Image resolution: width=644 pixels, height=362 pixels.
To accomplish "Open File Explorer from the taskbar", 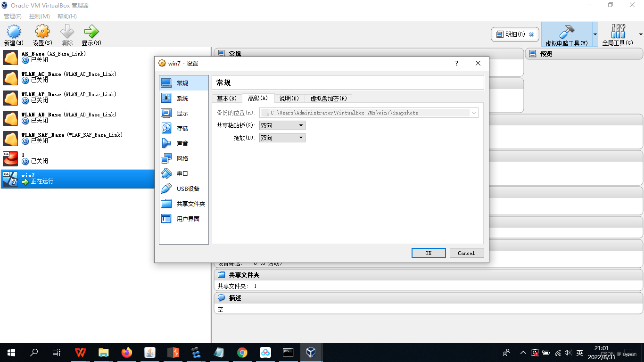I will coord(104,353).
